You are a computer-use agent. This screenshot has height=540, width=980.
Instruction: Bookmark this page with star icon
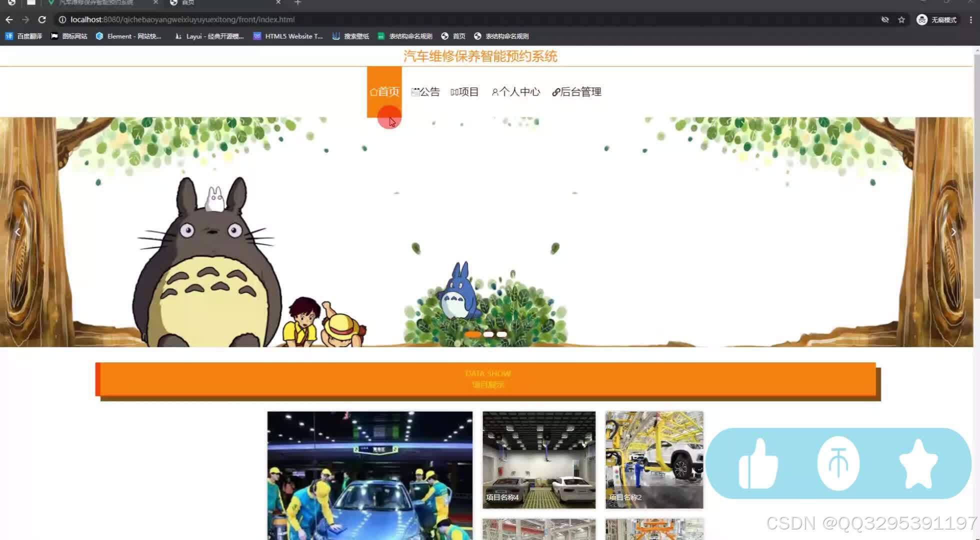point(901,19)
